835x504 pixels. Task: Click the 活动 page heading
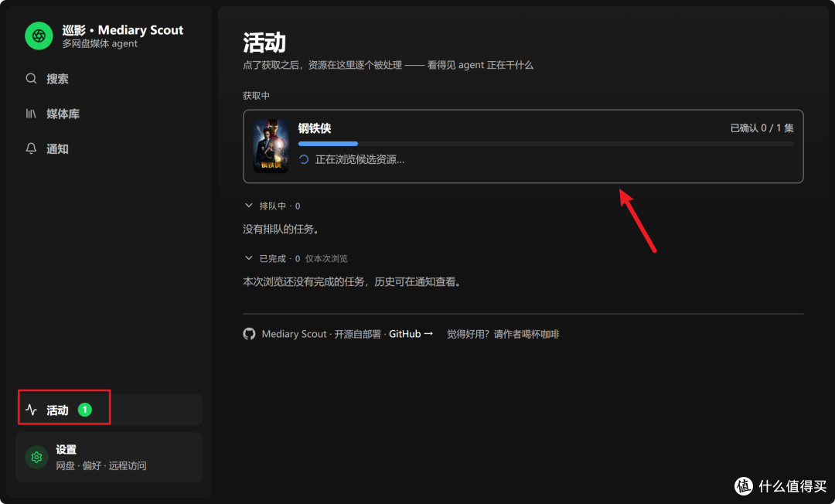point(264,43)
